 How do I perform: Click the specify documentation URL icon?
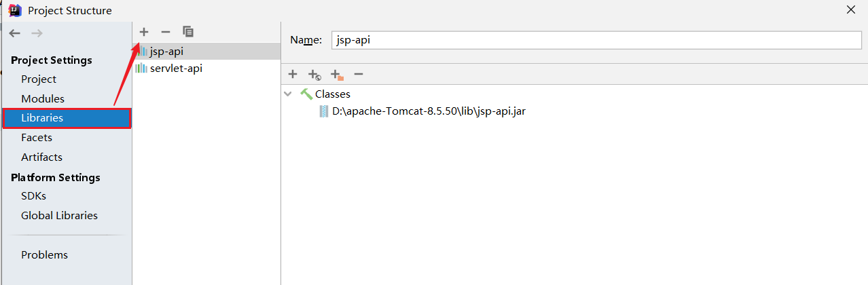click(x=314, y=75)
